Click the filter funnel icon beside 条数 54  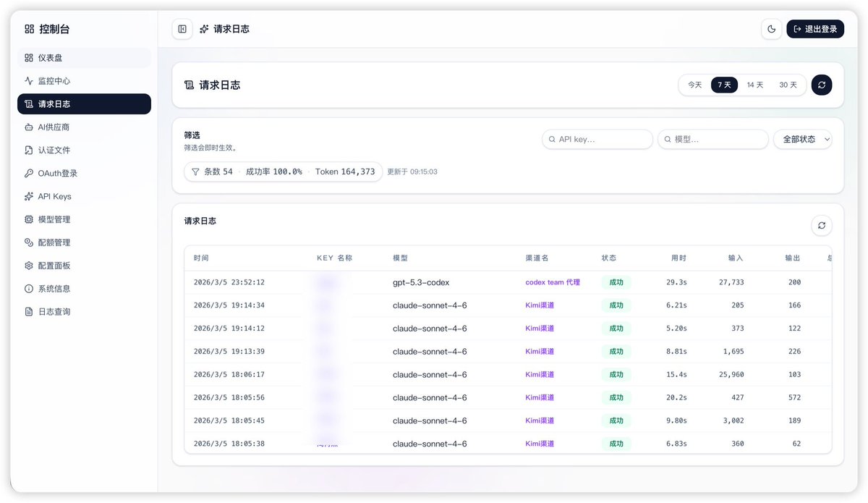tap(195, 172)
